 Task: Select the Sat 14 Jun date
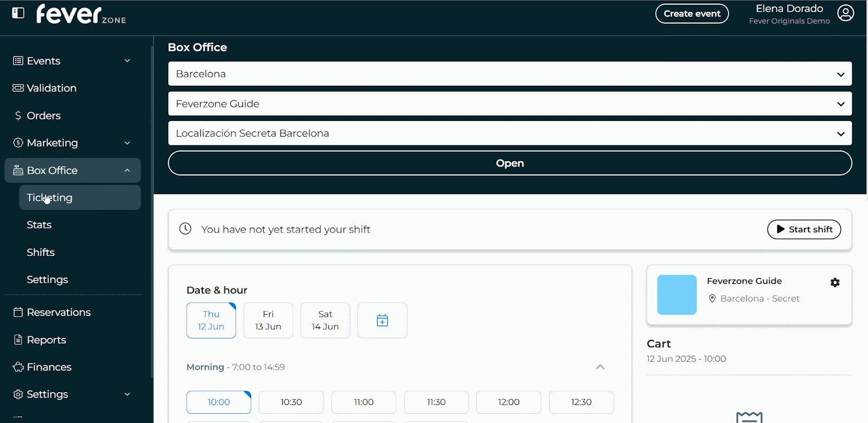(x=325, y=321)
